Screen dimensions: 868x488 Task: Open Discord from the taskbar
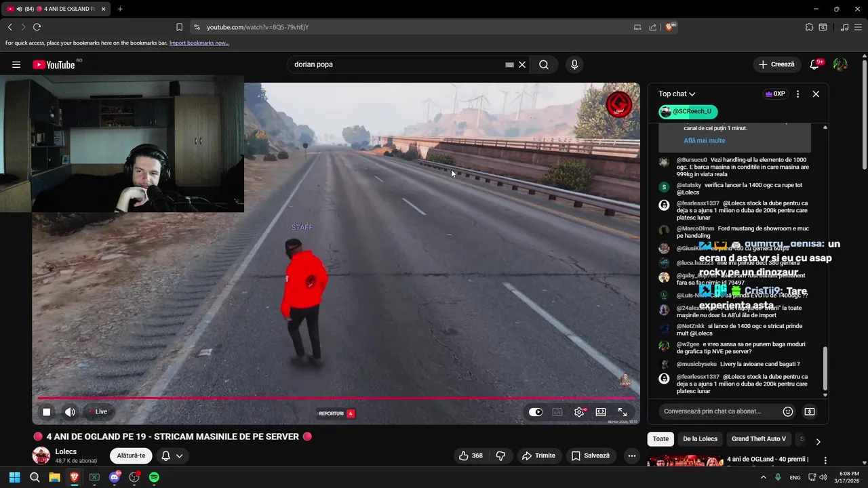[115, 477]
